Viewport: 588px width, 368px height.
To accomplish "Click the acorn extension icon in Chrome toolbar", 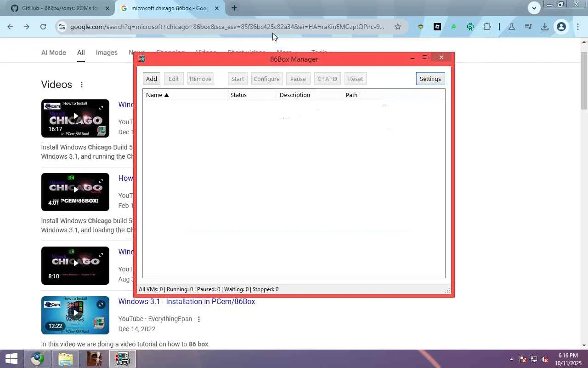I will pyautogui.click(x=420, y=27).
